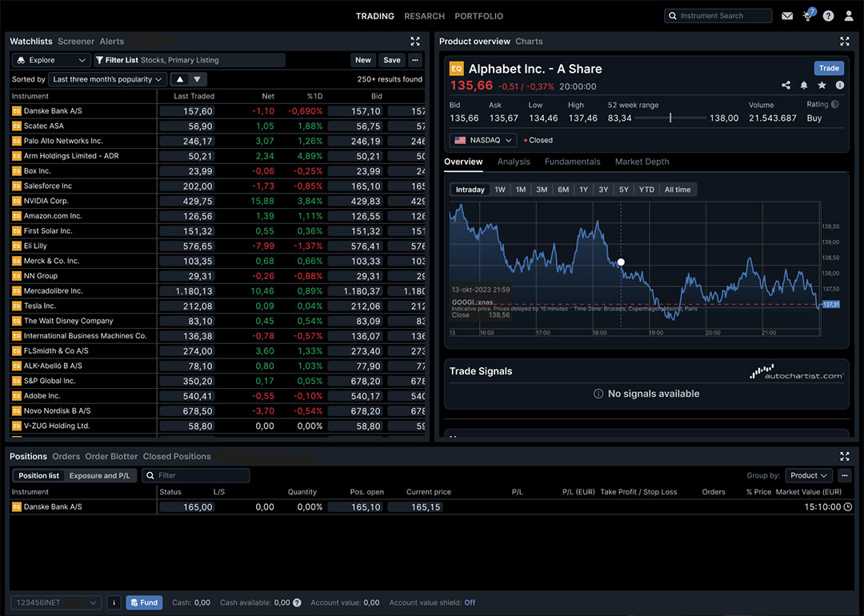Open the user profile icon
Viewport: 864px width, 616px height.
point(849,16)
